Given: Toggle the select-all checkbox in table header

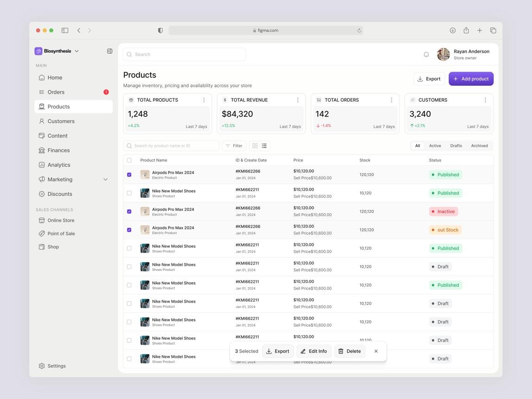Looking at the screenshot, I should tap(129, 160).
